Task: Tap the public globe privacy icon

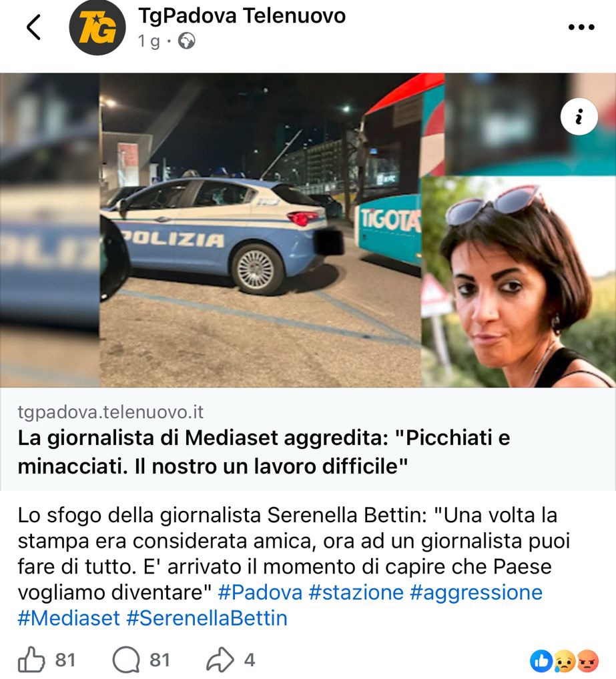Action: [187, 41]
